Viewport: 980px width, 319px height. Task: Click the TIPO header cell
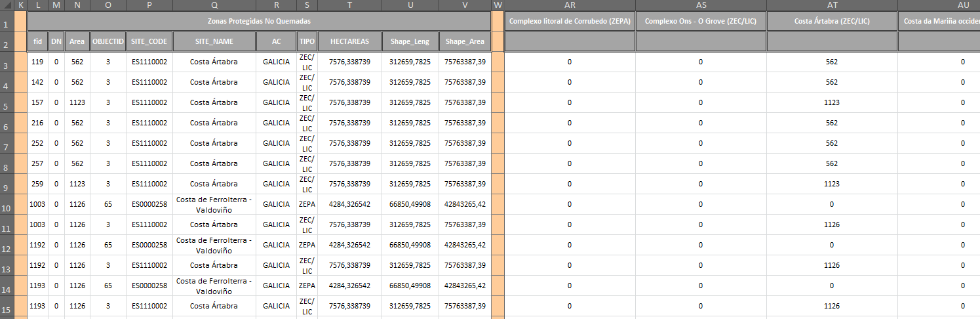point(307,42)
